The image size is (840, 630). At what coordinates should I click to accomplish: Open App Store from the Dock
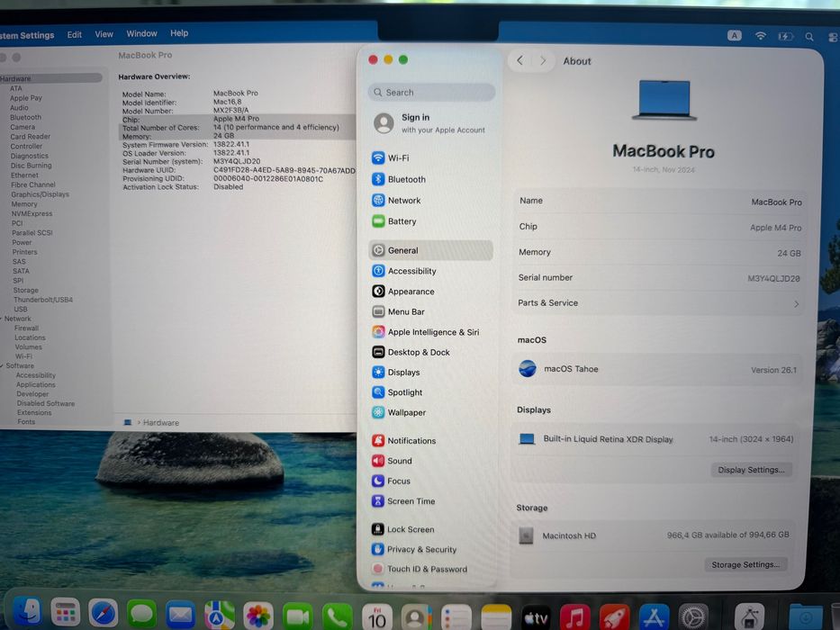coord(655,617)
